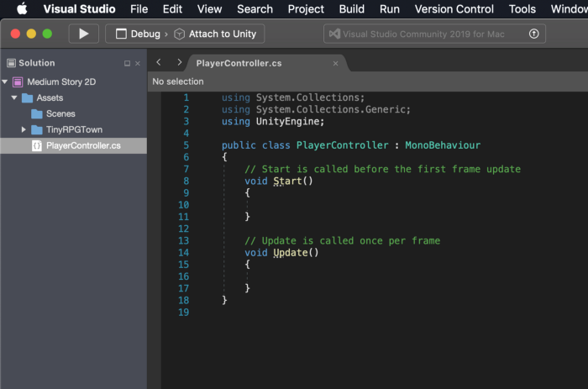Screen dimensions: 588x389
Task: Close the PlayerController.cs tab
Action: [x=336, y=63]
